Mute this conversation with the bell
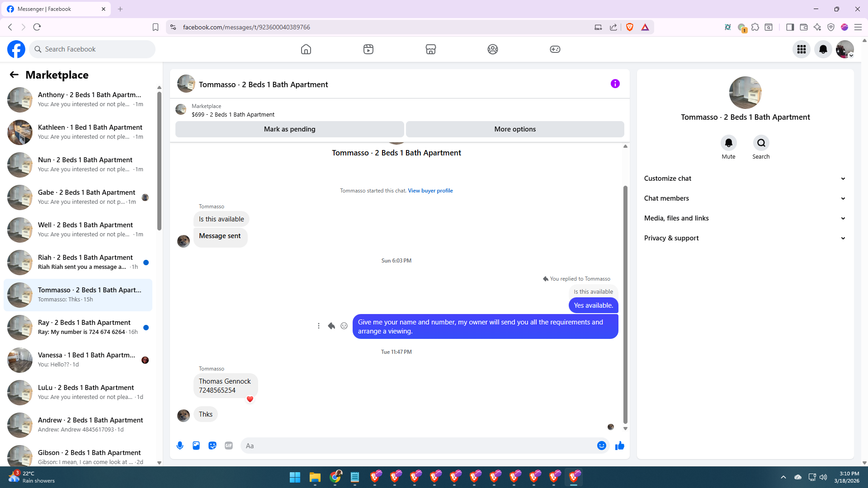The height and width of the screenshot is (488, 868). coord(728,143)
